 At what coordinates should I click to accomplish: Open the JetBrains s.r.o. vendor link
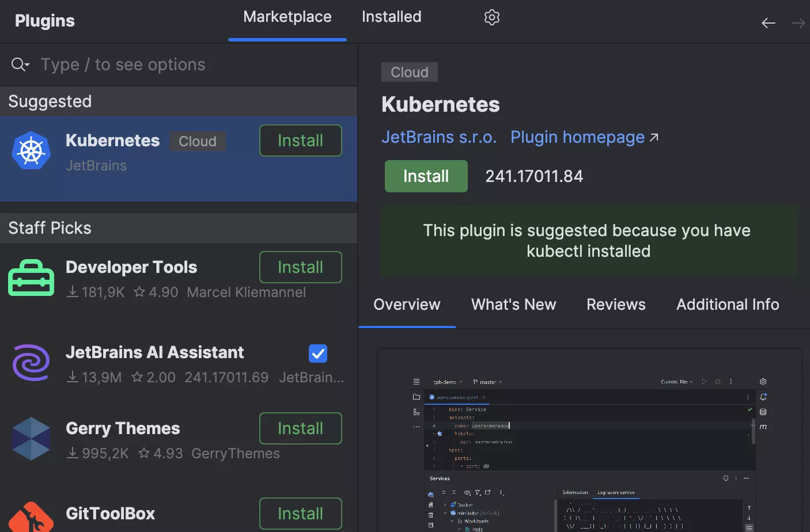coord(439,137)
